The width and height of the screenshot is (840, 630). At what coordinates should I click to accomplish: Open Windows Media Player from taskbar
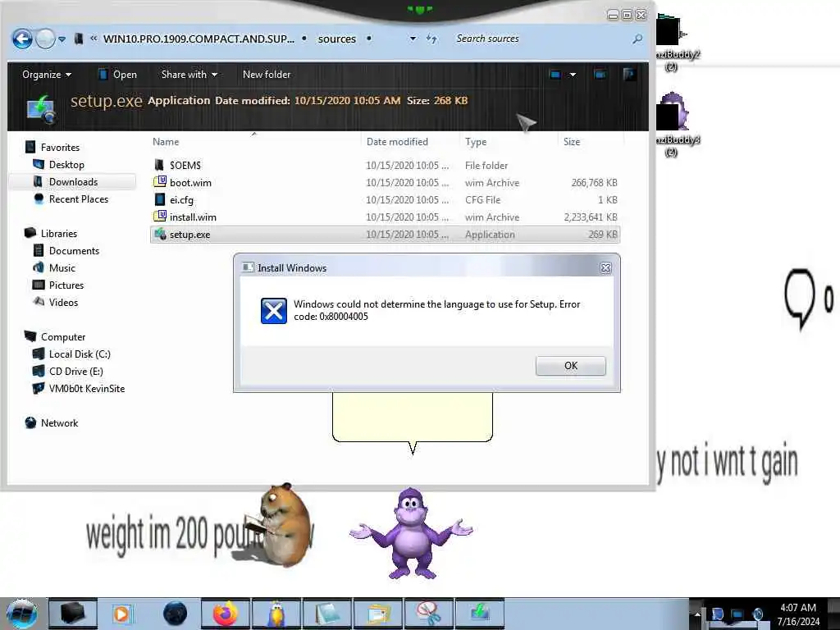pos(121,614)
